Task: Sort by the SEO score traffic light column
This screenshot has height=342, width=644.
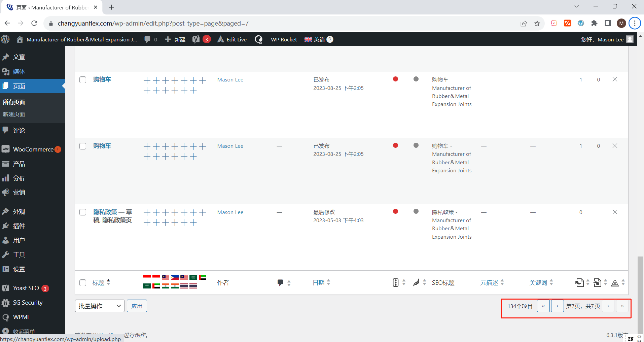Action: [399, 283]
